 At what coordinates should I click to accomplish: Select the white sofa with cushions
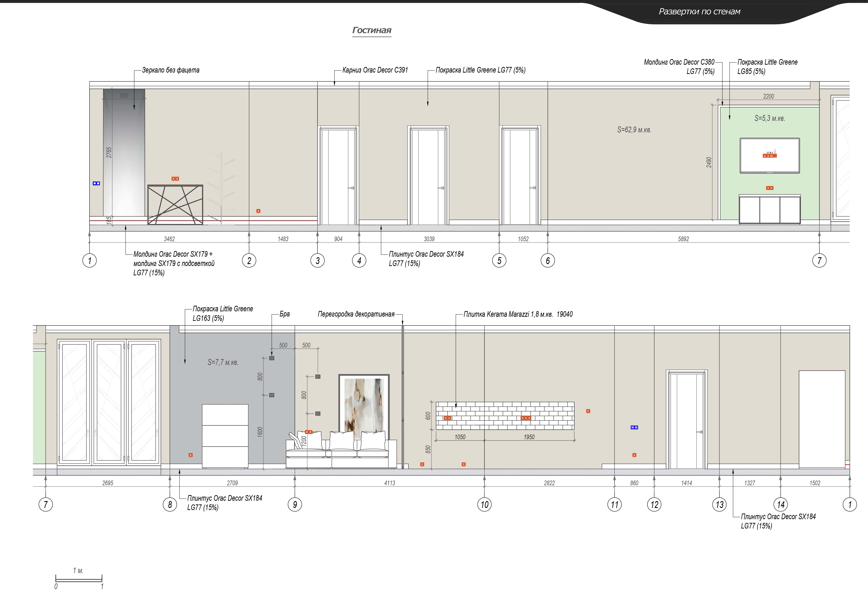(341, 450)
